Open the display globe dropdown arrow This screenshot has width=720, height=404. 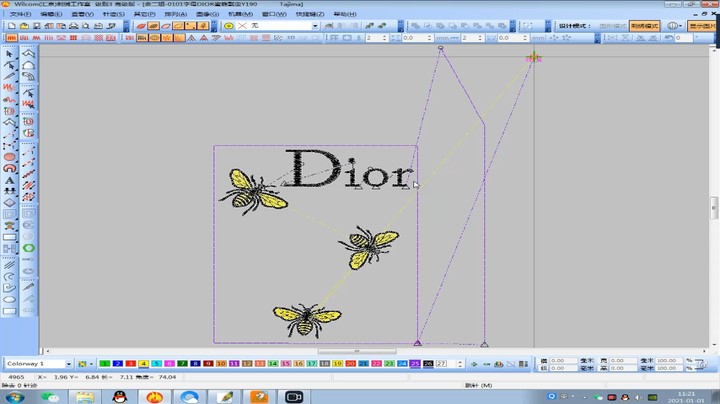(x=680, y=26)
